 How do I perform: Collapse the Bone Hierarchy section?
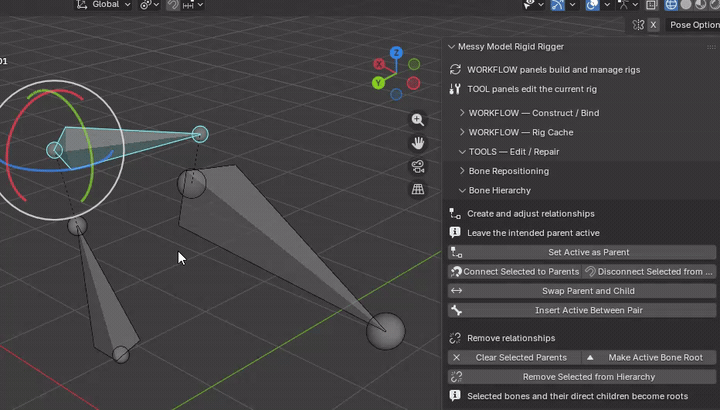pyautogui.click(x=462, y=190)
